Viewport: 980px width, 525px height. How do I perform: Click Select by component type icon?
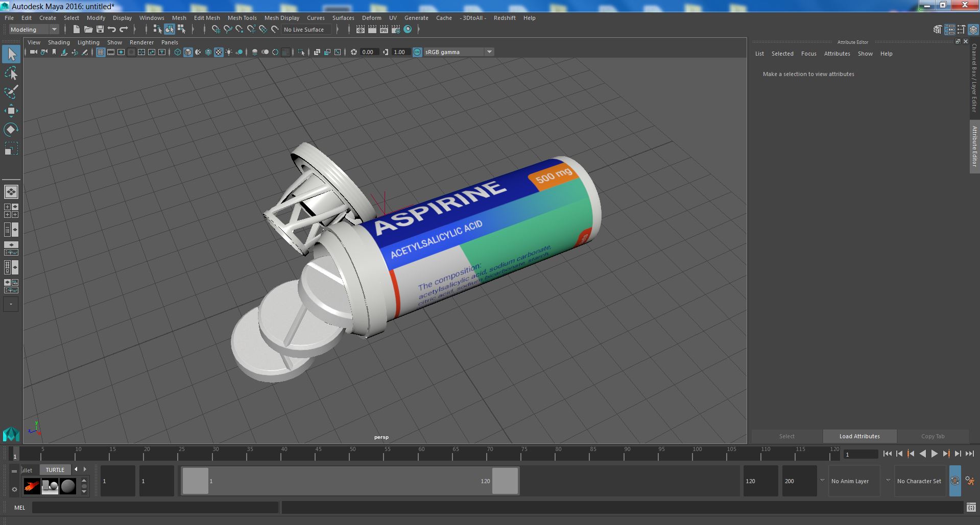coord(181,30)
